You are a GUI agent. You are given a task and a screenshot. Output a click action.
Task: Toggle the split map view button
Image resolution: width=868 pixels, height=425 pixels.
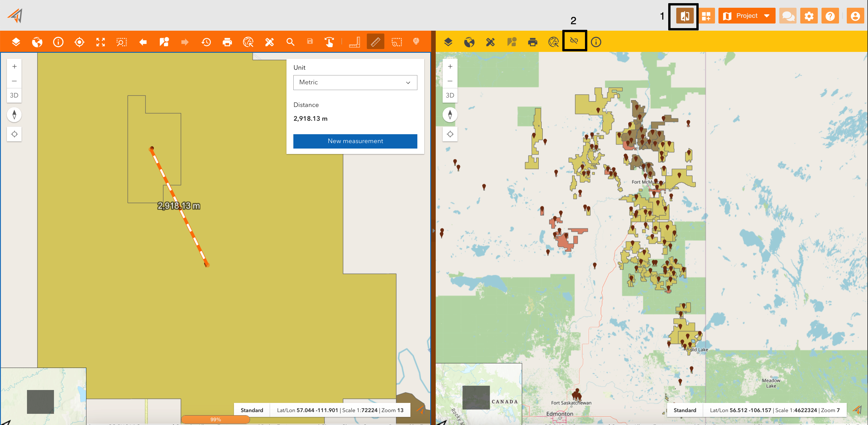pos(685,16)
